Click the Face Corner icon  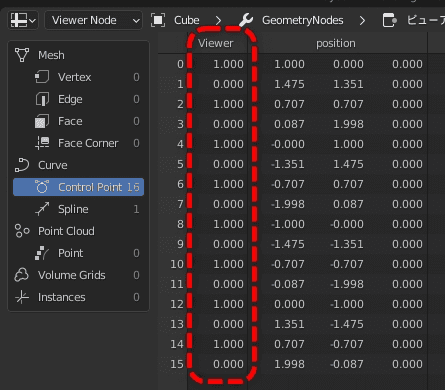[x=42, y=143]
